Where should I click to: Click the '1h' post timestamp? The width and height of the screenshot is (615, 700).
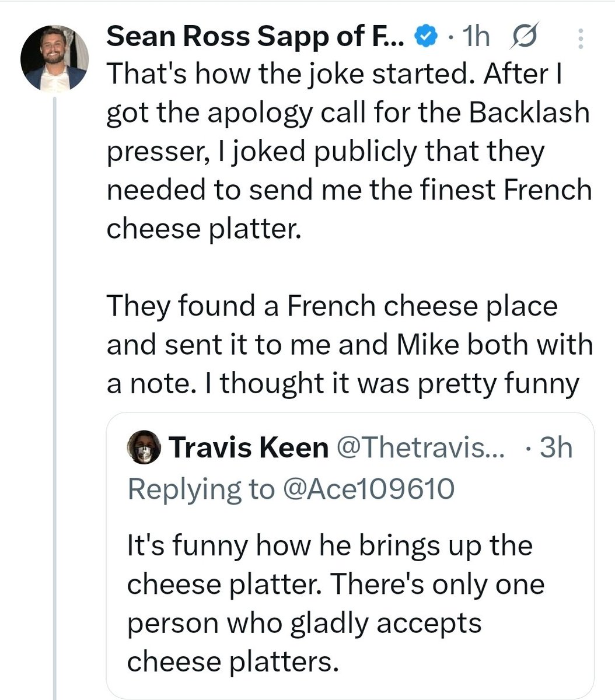pos(475,38)
